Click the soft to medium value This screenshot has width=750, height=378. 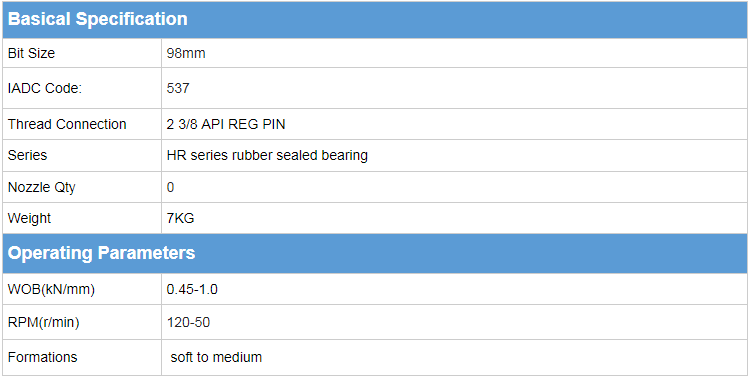(216, 357)
